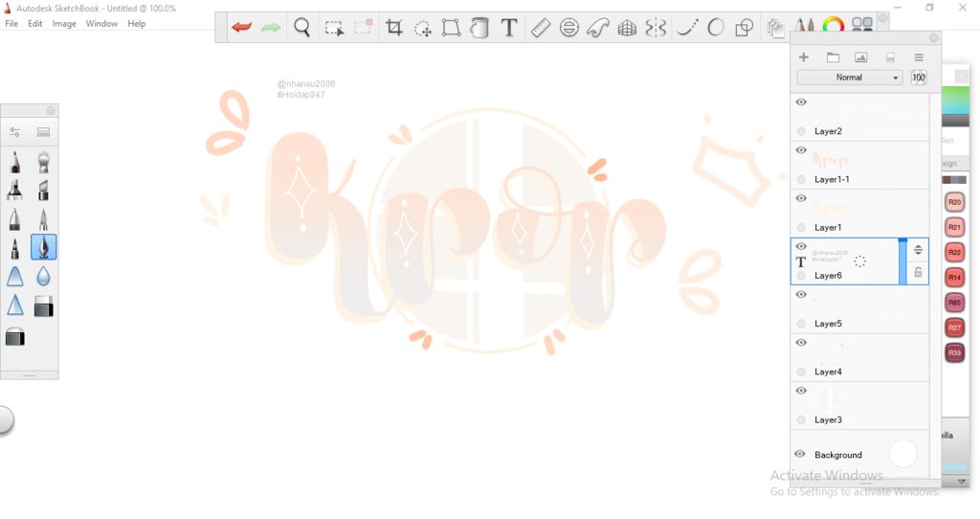The width and height of the screenshot is (980, 519).
Task: Click the Background layer color circle
Action: click(x=902, y=454)
